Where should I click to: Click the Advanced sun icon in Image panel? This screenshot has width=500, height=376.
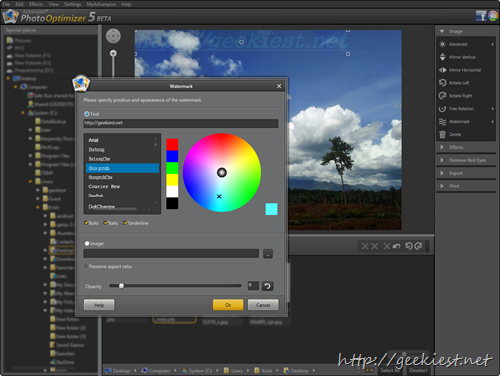point(442,44)
